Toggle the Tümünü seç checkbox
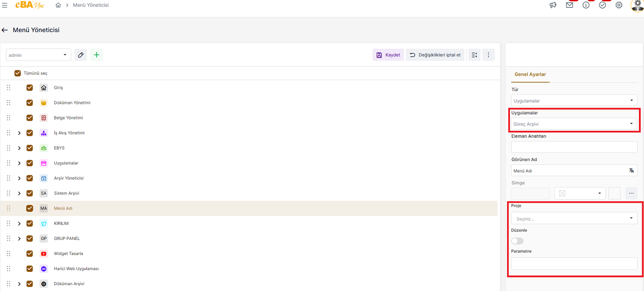The height and width of the screenshot is (292, 644). pyautogui.click(x=18, y=73)
